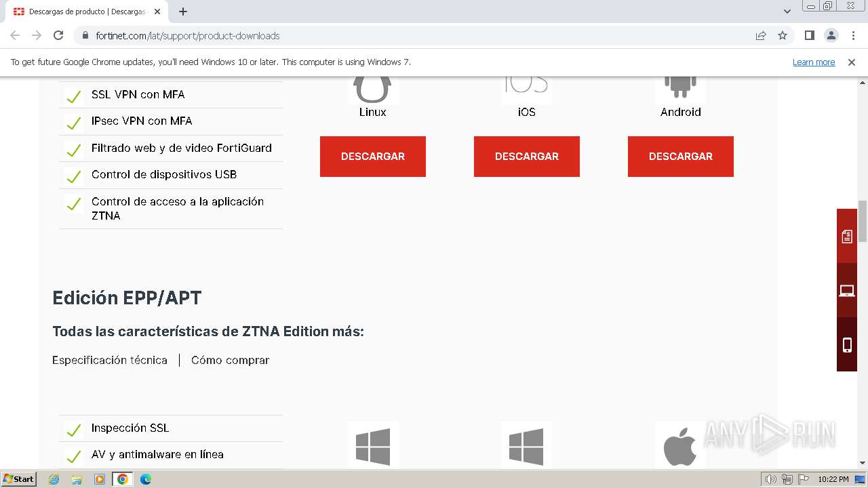Download FortiClient for Android
The width and height of the screenshot is (868, 488).
coord(681,157)
